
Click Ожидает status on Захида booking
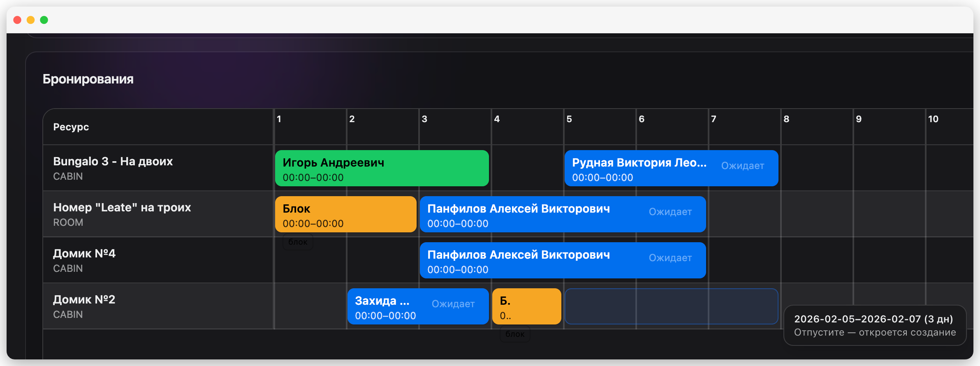[x=453, y=304]
